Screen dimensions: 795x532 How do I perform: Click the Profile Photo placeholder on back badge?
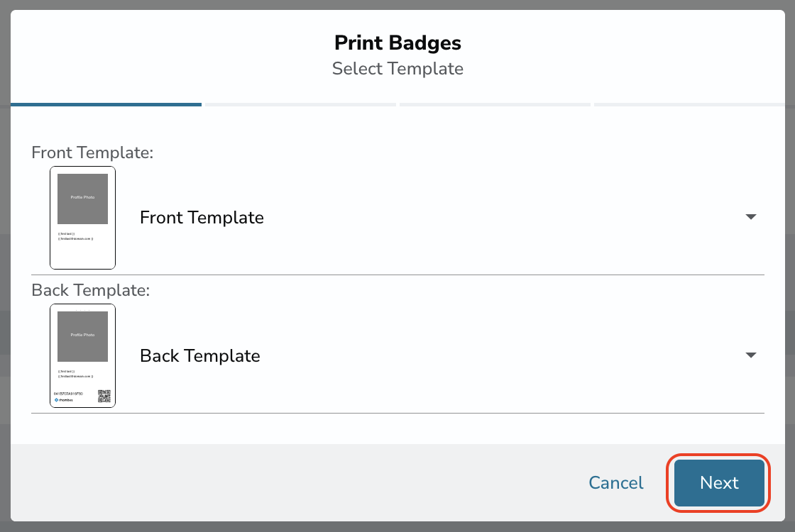[82, 336]
